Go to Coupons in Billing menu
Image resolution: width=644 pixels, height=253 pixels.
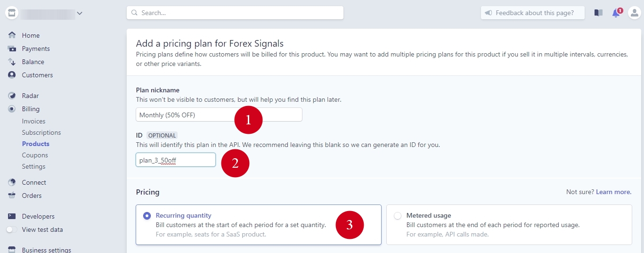tap(35, 155)
